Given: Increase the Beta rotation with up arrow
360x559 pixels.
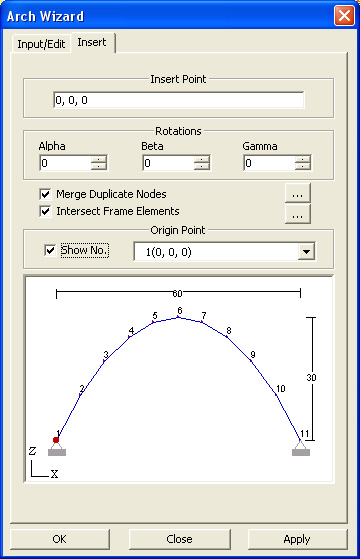Looking at the screenshot, I should 202,159.
